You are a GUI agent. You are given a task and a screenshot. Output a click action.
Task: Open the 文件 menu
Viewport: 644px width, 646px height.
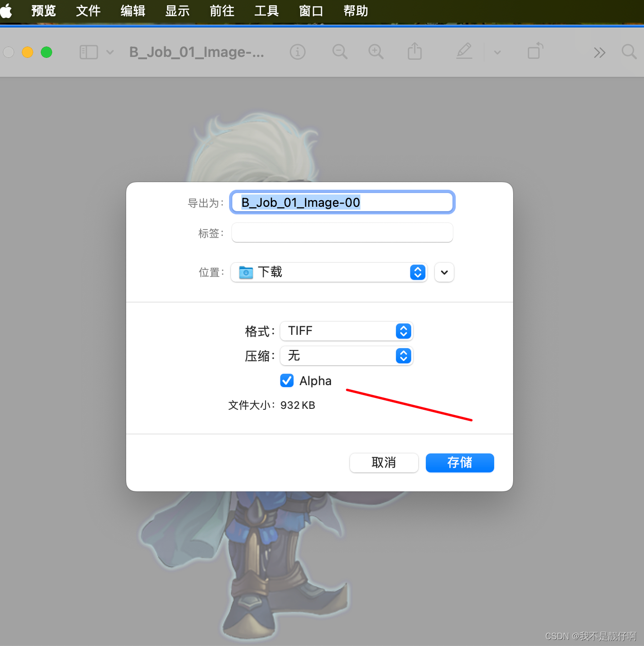coord(88,10)
